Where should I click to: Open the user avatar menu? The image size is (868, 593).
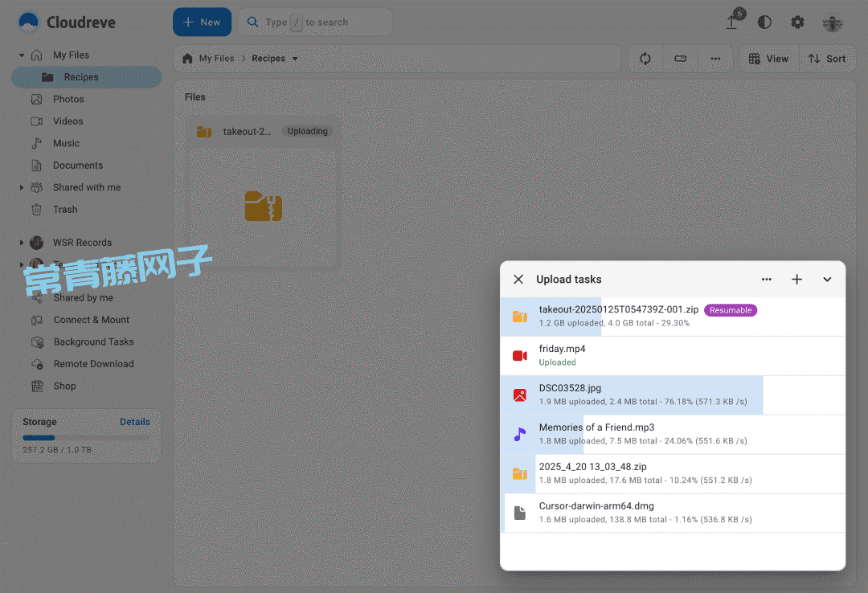click(x=832, y=22)
